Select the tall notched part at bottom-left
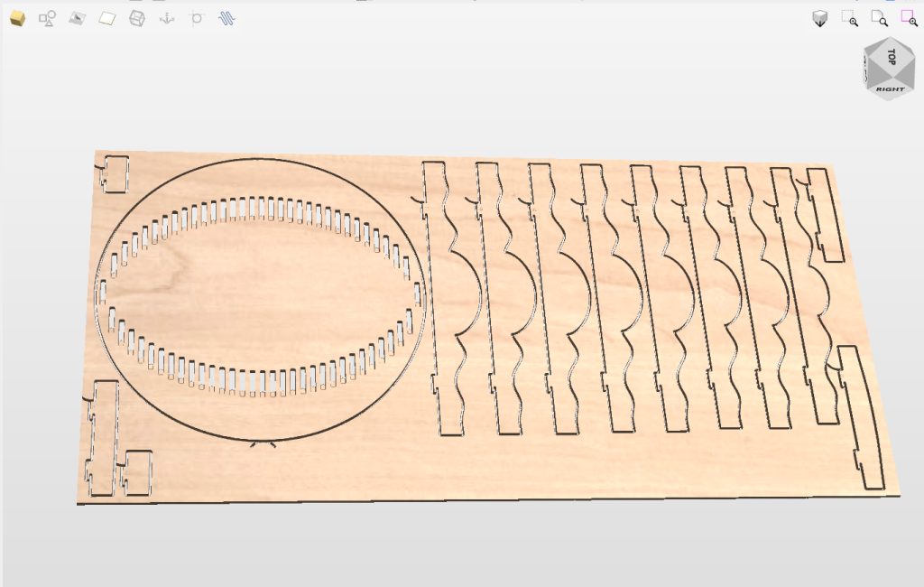 tap(103, 438)
